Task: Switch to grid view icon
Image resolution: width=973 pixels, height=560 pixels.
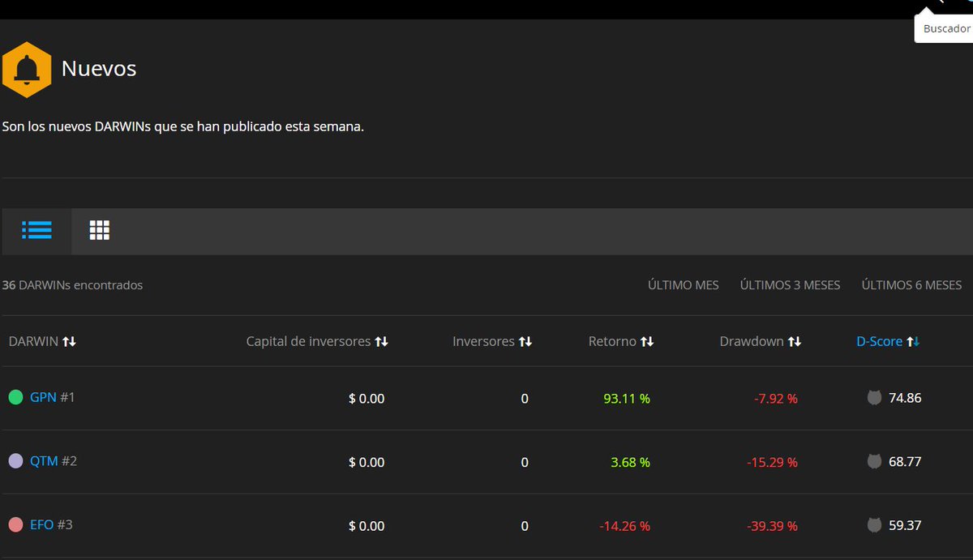Action: [100, 230]
